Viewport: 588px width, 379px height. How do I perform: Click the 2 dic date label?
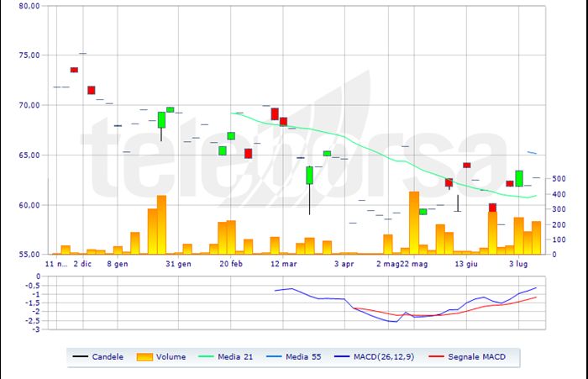82,264
